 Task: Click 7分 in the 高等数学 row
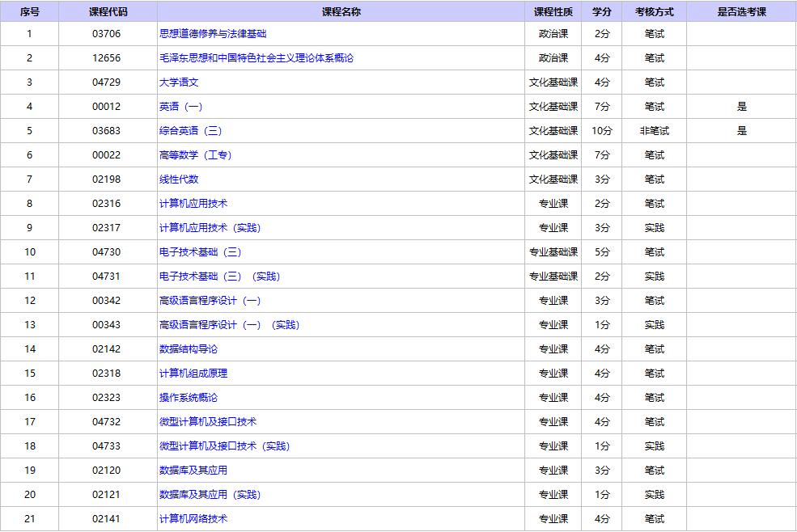(x=602, y=155)
